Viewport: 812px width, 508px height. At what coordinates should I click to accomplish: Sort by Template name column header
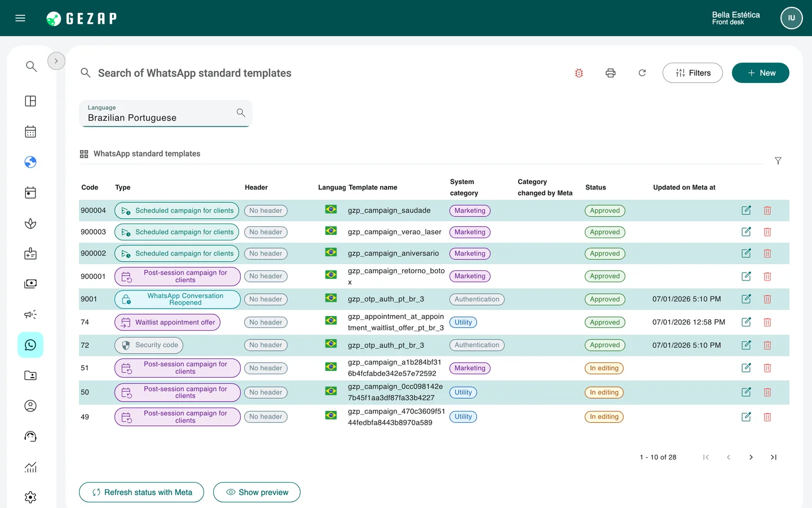pyautogui.click(x=373, y=187)
